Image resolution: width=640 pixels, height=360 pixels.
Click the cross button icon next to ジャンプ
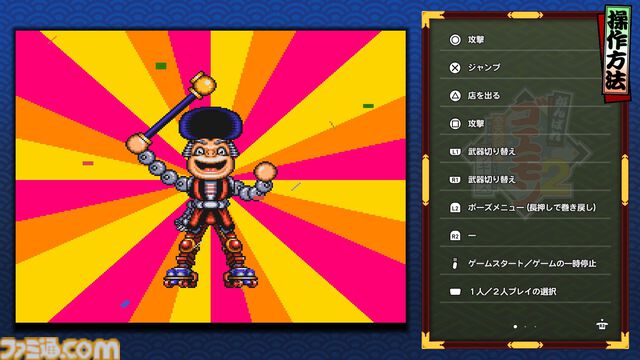tap(455, 68)
